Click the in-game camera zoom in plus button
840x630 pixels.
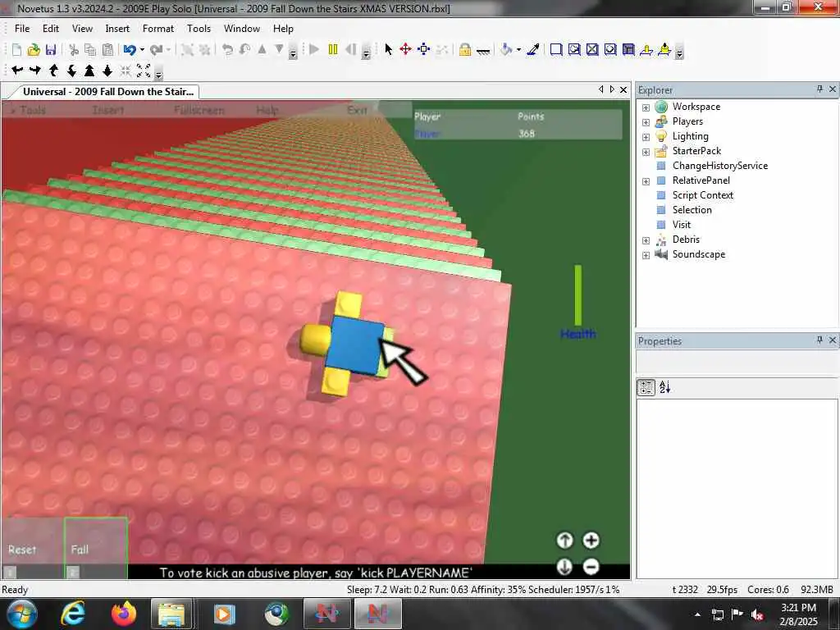tap(591, 540)
